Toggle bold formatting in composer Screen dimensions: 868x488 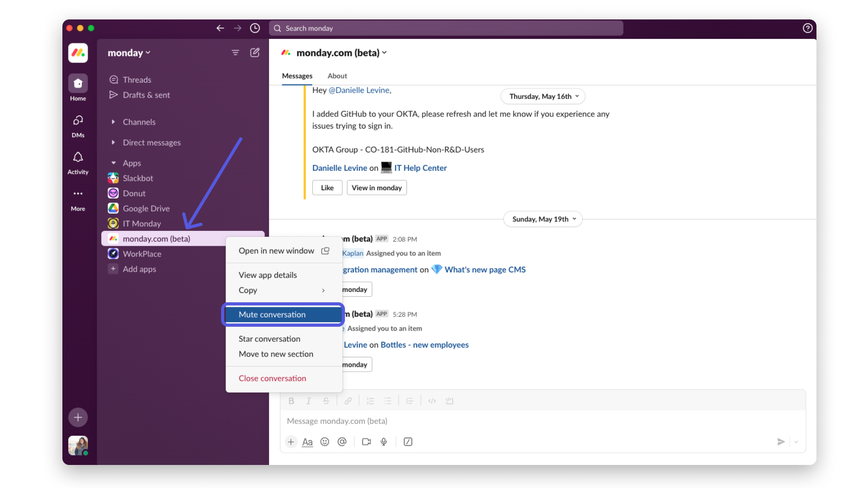click(x=291, y=401)
